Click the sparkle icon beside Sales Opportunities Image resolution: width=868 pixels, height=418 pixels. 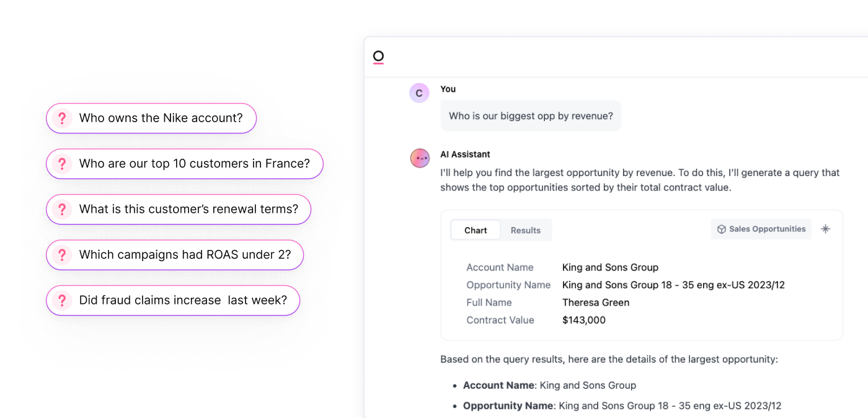825,229
